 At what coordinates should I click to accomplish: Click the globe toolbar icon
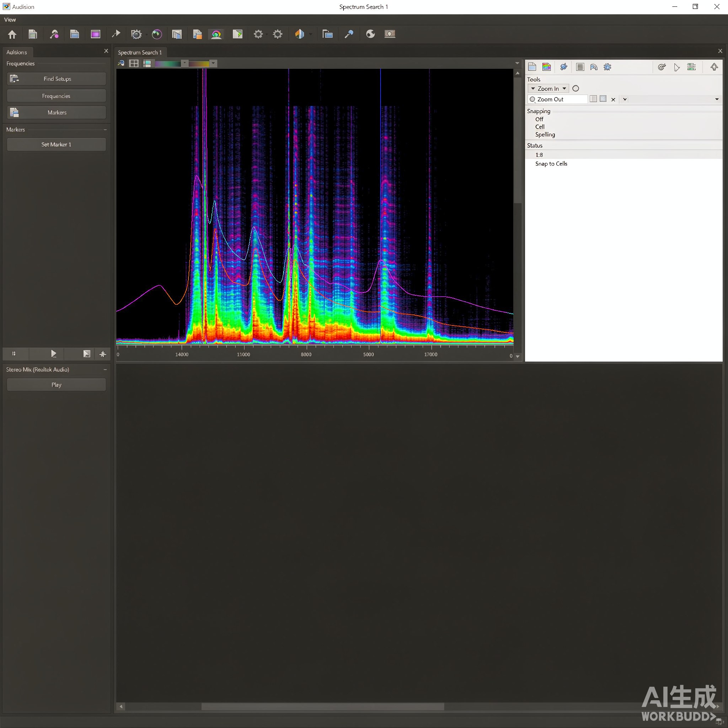370,34
